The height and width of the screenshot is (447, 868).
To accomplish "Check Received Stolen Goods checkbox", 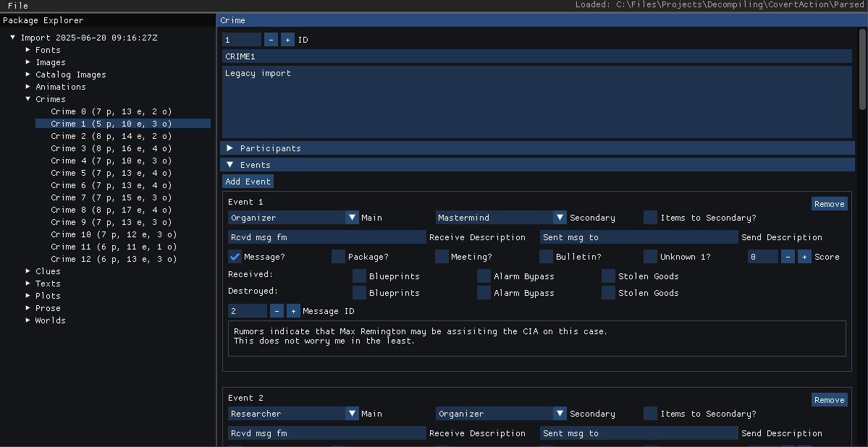I will [608, 276].
